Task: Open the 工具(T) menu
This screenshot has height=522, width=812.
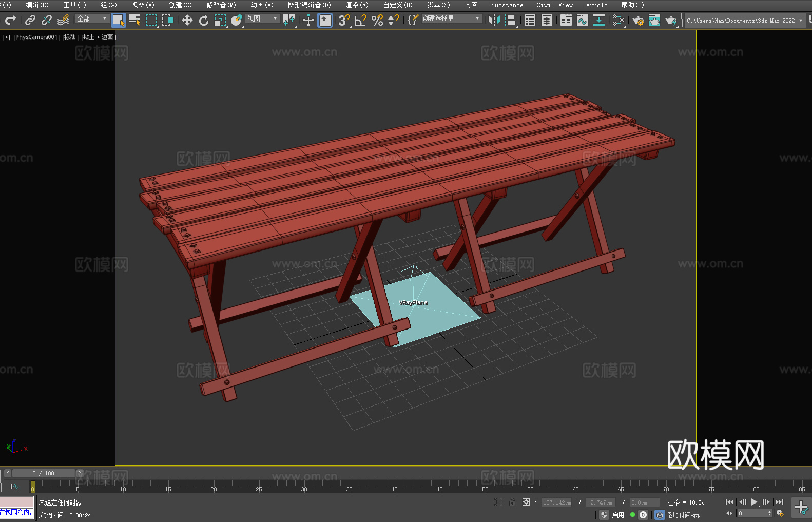Action: pyautogui.click(x=74, y=5)
